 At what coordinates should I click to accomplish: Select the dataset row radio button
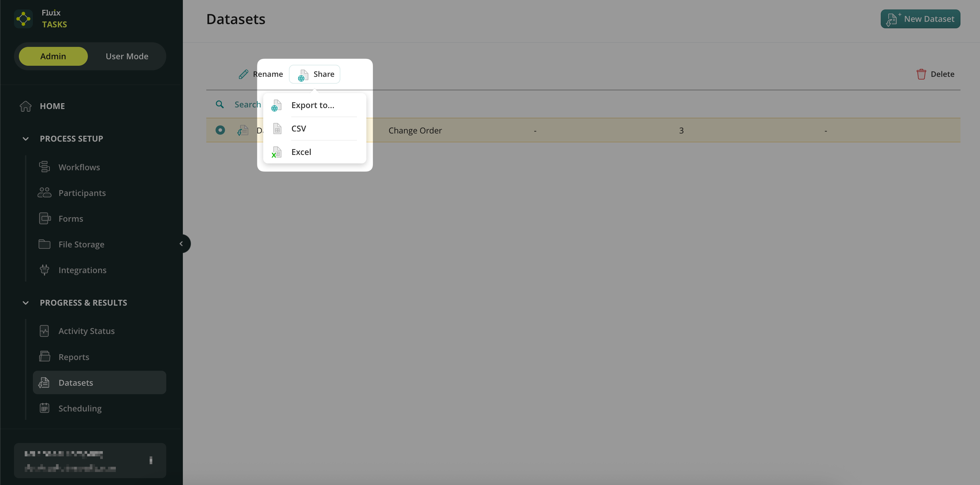coord(220,130)
